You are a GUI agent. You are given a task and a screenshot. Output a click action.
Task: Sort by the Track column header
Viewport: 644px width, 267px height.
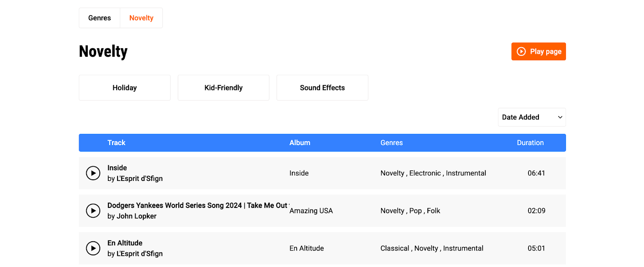click(116, 143)
